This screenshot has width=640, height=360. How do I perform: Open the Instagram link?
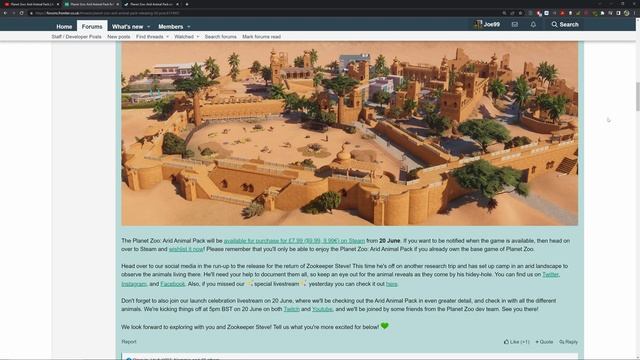[x=133, y=284]
